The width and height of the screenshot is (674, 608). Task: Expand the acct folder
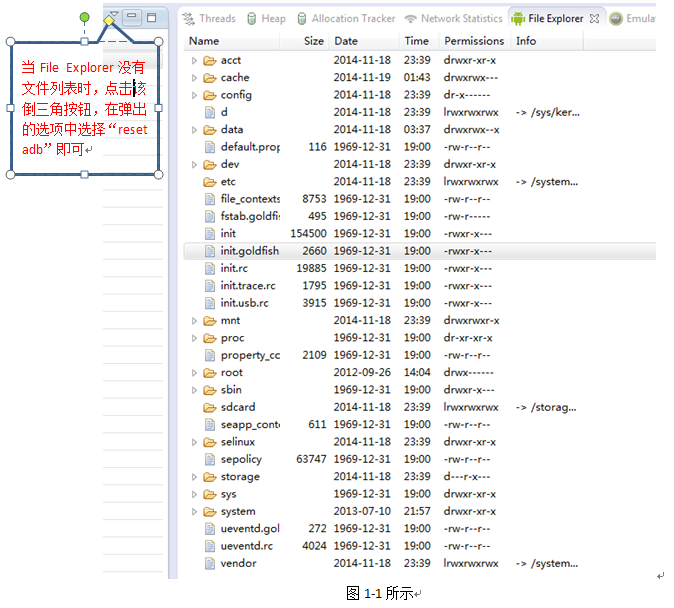194,61
